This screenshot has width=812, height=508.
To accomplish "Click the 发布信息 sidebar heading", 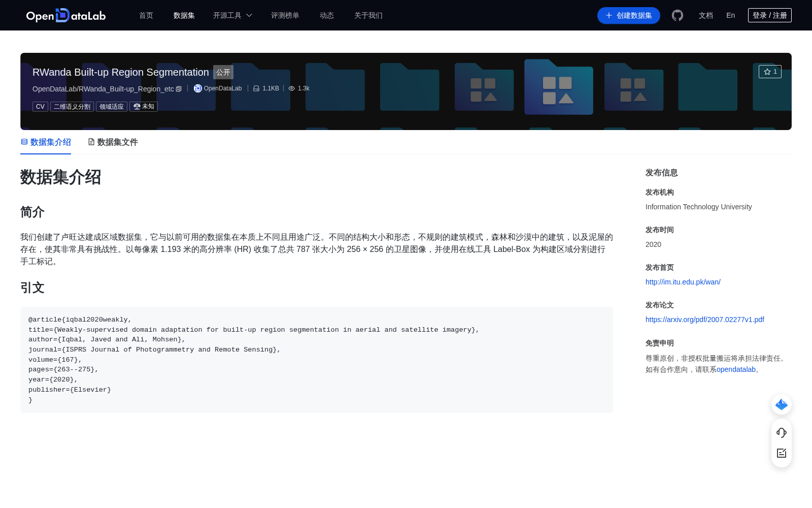I will tap(662, 173).
